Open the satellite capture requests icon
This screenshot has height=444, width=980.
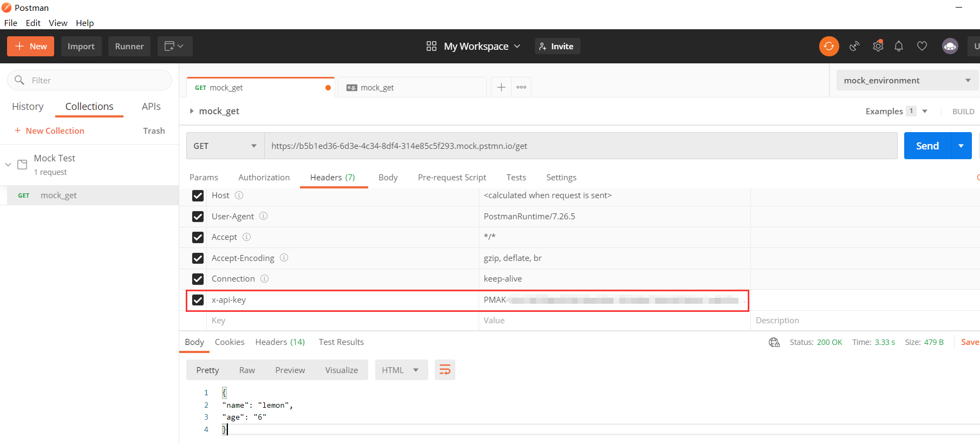pyautogui.click(x=854, y=47)
